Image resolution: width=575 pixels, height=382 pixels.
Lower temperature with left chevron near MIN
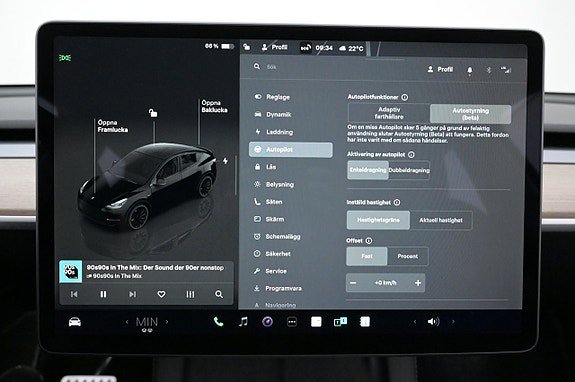click(x=127, y=322)
